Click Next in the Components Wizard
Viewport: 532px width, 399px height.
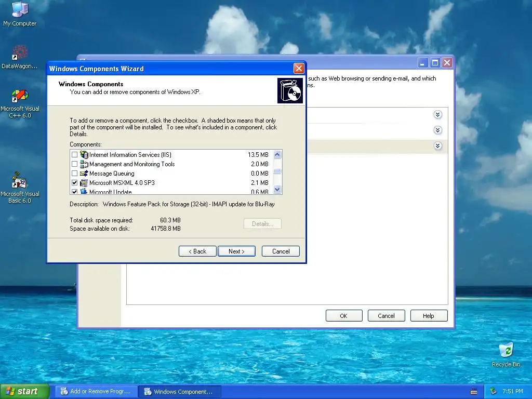tap(236, 251)
